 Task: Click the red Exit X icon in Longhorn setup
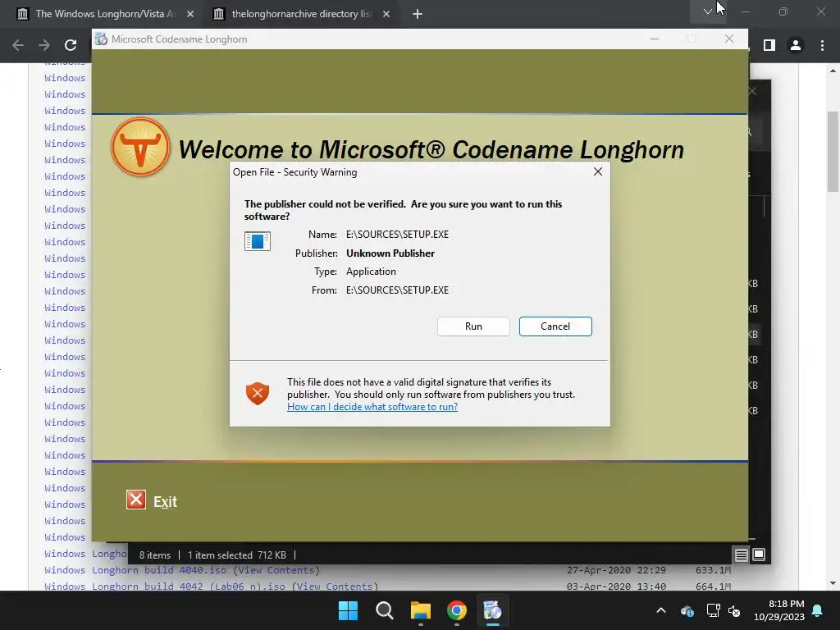136,500
